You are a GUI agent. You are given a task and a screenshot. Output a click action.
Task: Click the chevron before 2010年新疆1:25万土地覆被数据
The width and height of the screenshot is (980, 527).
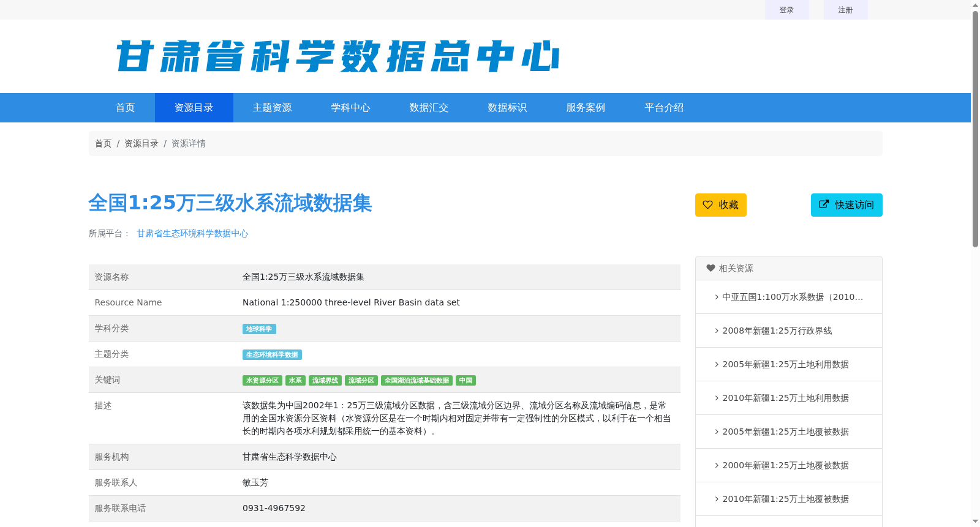717,499
